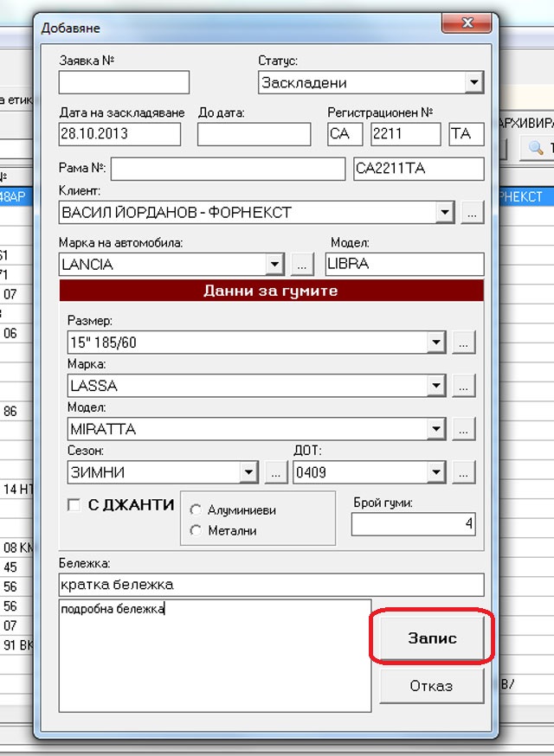The width and height of the screenshot is (554, 756).
Task: Edit the car Модел field LIBRA
Action: click(x=404, y=264)
